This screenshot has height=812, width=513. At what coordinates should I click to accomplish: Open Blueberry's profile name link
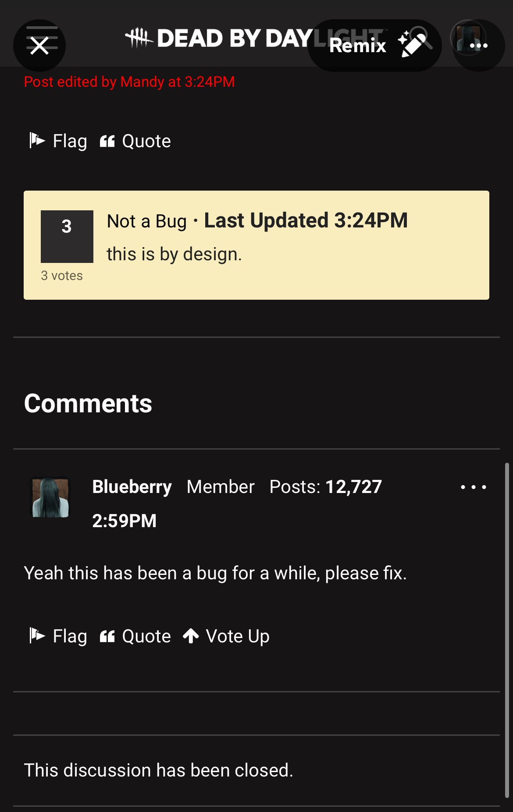(x=132, y=486)
